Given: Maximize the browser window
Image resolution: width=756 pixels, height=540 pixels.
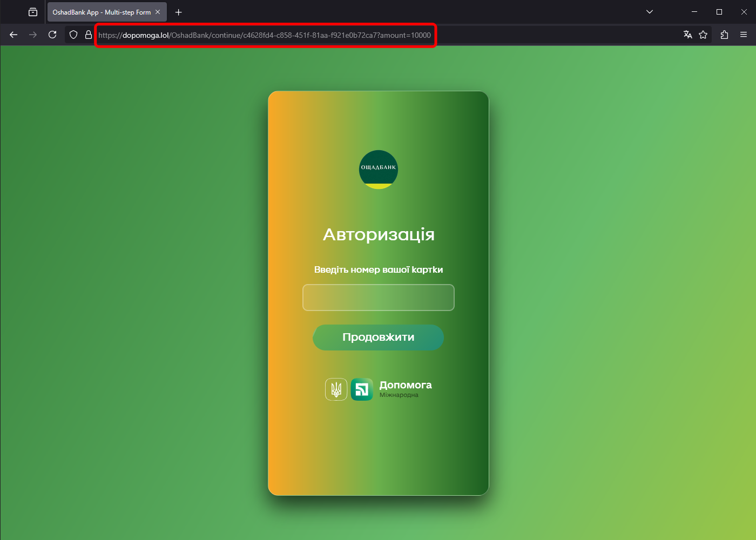Looking at the screenshot, I should [x=719, y=12].
